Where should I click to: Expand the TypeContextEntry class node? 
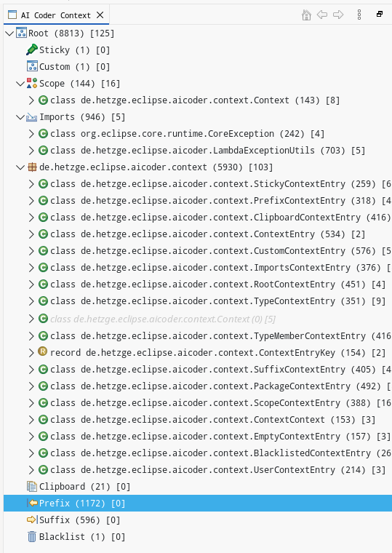[x=31, y=301]
